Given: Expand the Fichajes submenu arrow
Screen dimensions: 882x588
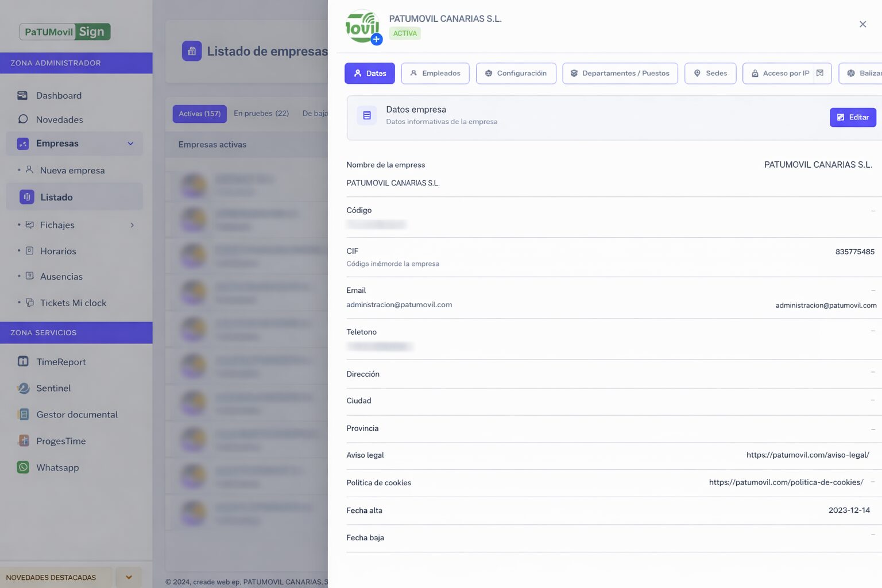Looking at the screenshot, I should pos(132,225).
